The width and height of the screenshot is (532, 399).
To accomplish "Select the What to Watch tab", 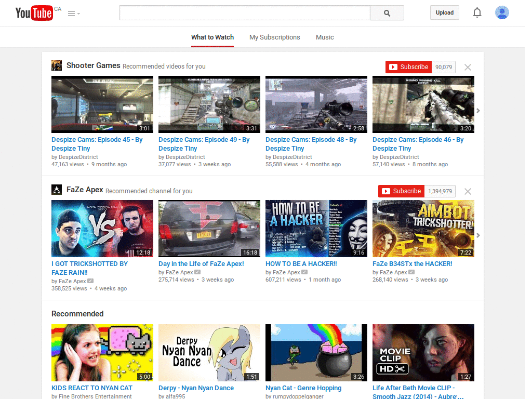I will [x=212, y=37].
